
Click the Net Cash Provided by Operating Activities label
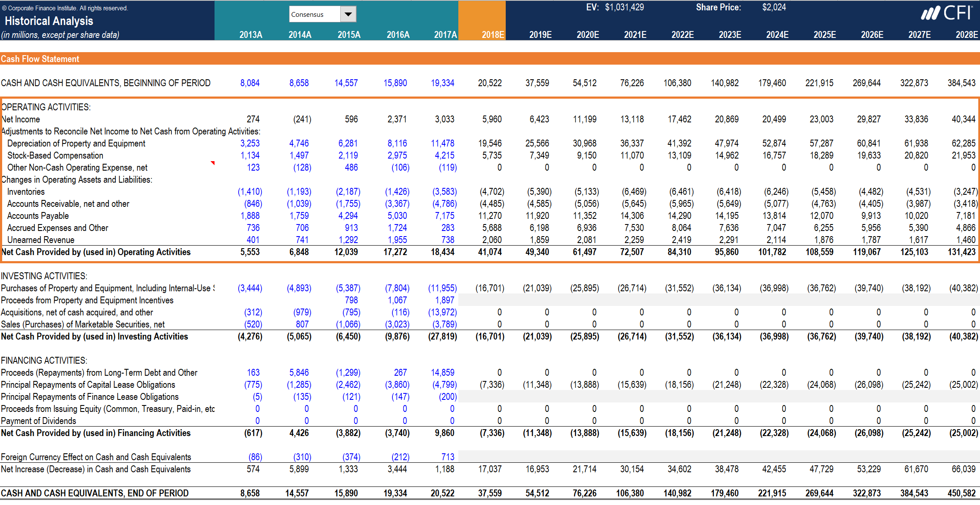[96, 252]
